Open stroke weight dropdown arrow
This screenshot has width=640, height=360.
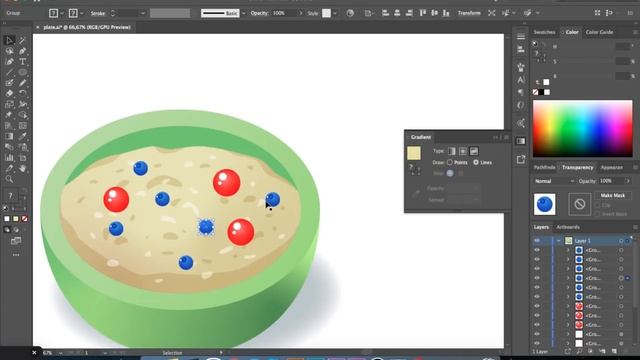point(142,13)
